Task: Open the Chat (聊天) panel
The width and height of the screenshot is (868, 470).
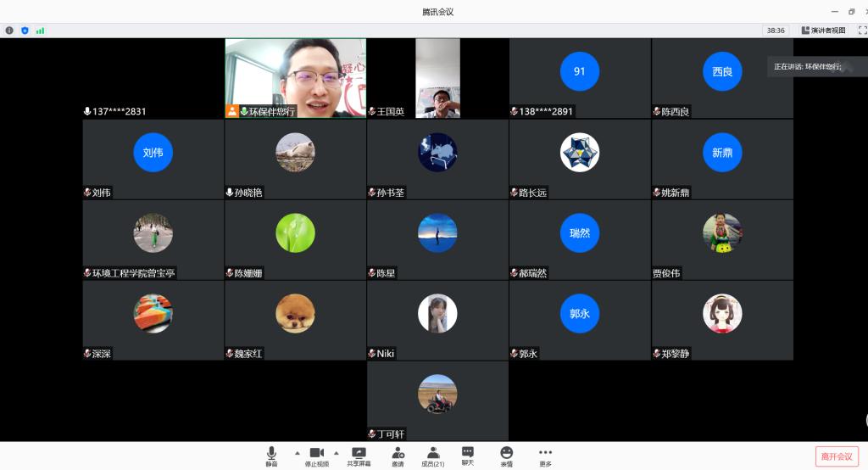Action: coord(467,454)
